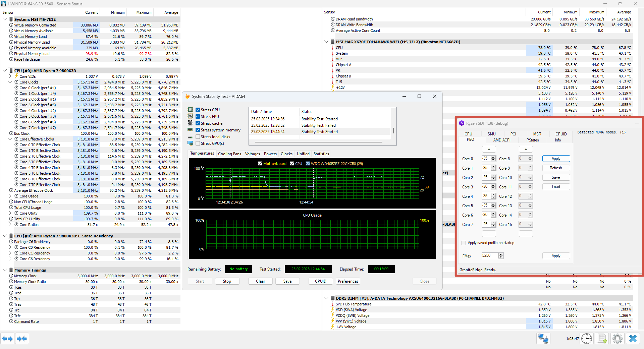Collapse the MSI MAG X670E TOMAHAWK WIFI group
The height and width of the screenshot is (349, 644).
(326, 42)
